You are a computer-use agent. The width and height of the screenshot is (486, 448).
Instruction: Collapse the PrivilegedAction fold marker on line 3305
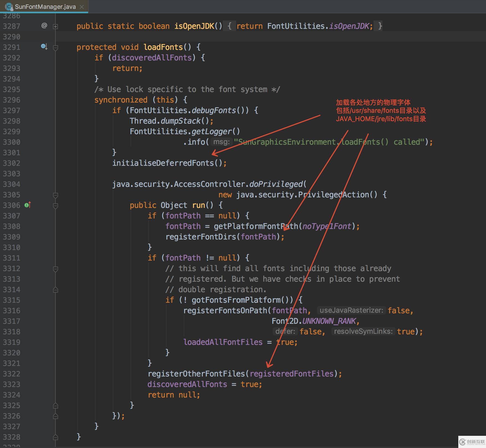pyautogui.click(x=55, y=195)
